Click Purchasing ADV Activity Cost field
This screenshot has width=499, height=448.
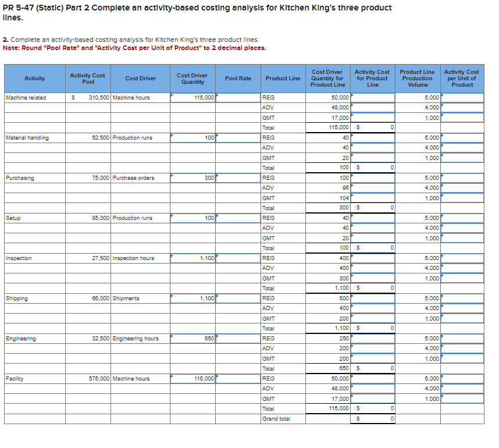(x=373, y=188)
